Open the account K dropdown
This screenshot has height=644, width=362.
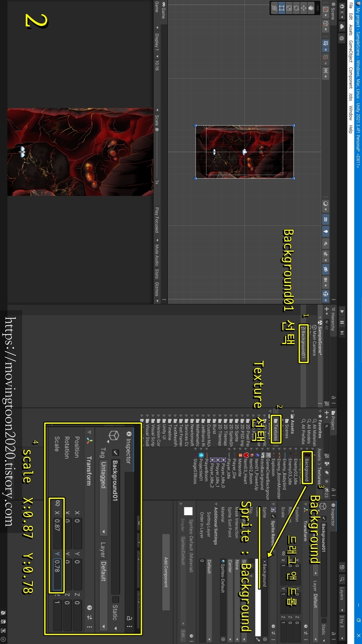pyautogui.click(x=342, y=11)
